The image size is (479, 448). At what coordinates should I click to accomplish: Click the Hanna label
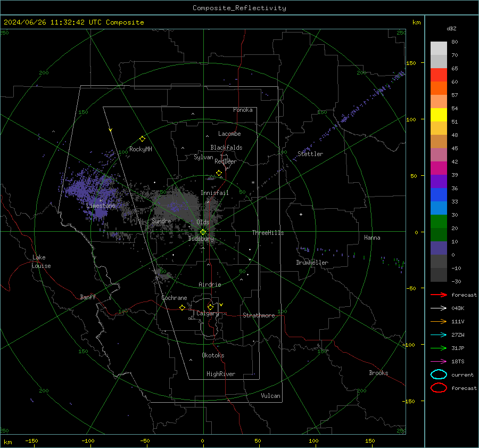click(372, 238)
